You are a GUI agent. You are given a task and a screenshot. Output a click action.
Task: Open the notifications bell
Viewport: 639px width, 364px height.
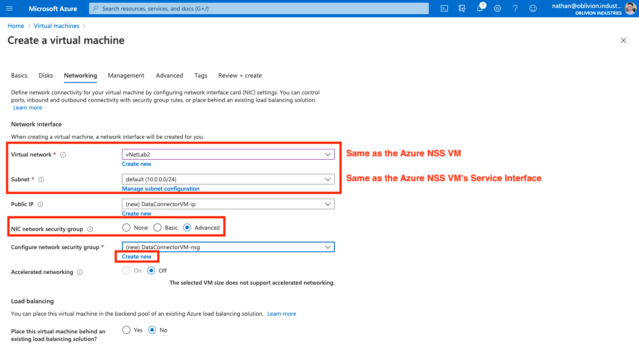point(480,8)
